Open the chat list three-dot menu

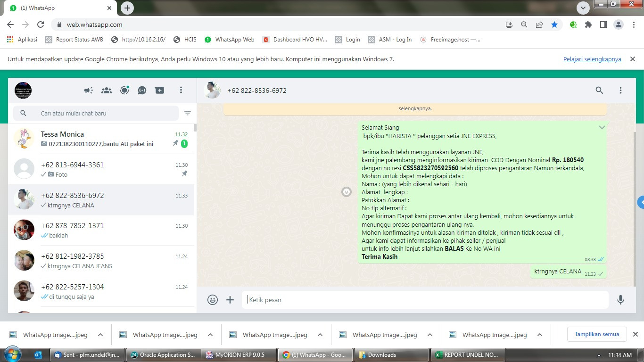click(x=181, y=90)
